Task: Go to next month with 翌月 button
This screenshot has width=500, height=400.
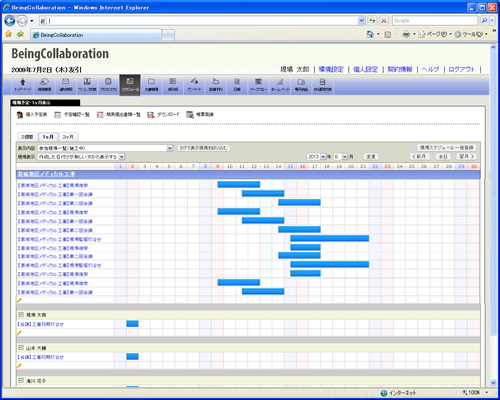Action: coord(466,157)
